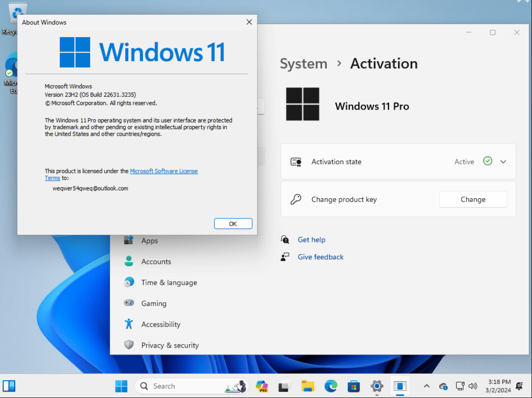Open the Windows Start menu
This screenshot has width=532, height=398.
pyautogui.click(x=121, y=386)
